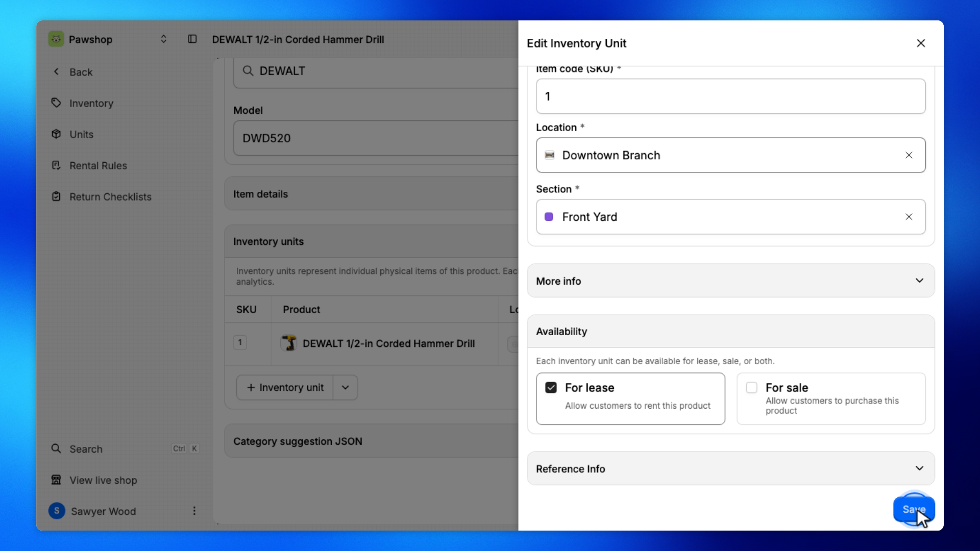980x551 pixels.
Task: Open the Section dropdown Front Yard
Action: [731, 217]
